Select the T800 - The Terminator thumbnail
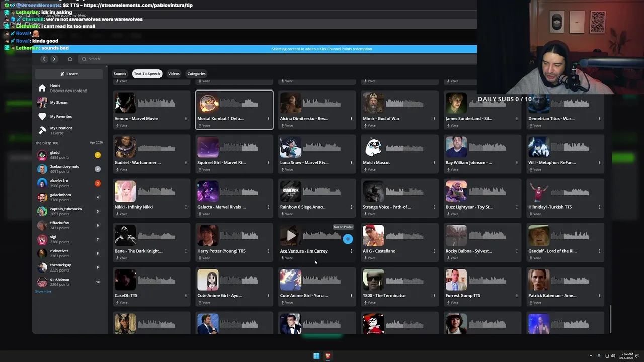The image size is (644, 362). point(373,280)
